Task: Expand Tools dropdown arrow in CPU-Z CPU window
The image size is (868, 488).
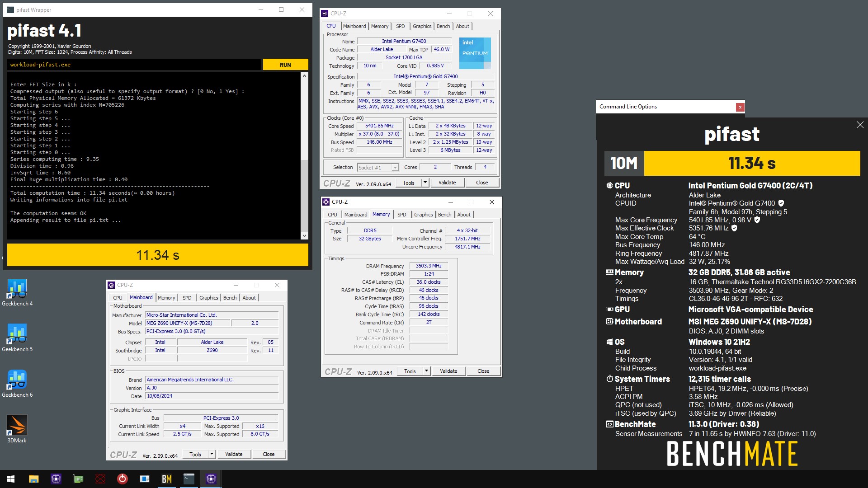Action: click(x=425, y=183)
